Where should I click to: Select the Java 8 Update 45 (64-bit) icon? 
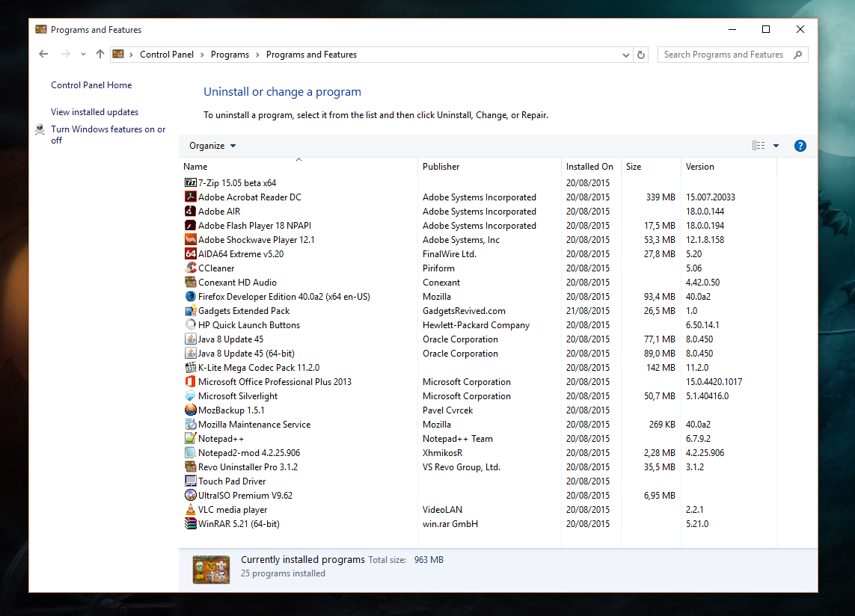190,354
